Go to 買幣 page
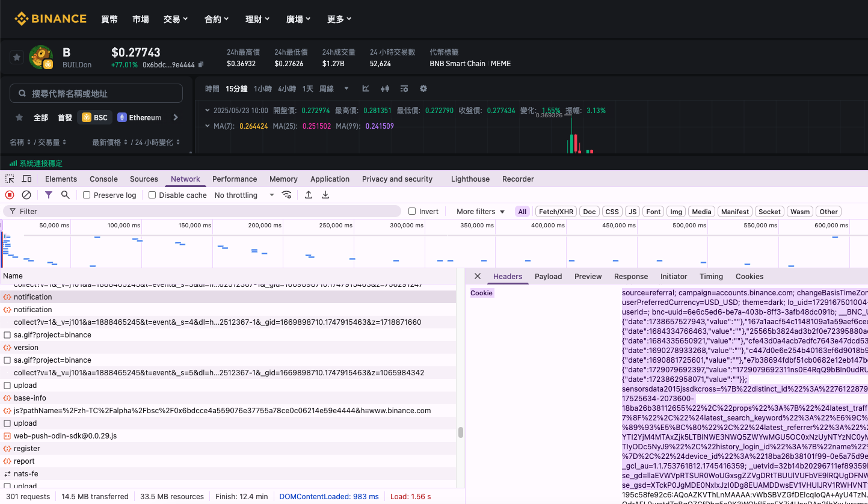The width and height of the screenshot is (868, 504). point(109,19)
